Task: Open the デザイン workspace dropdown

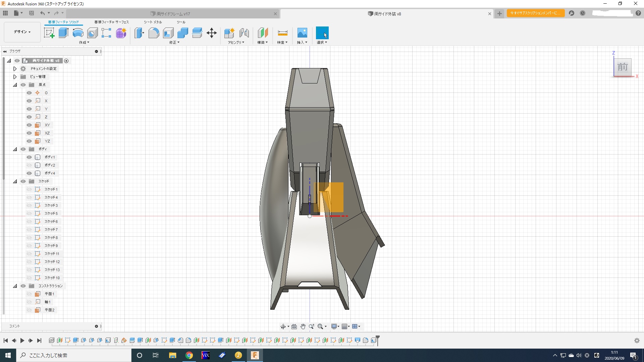Action: point(22,32)
